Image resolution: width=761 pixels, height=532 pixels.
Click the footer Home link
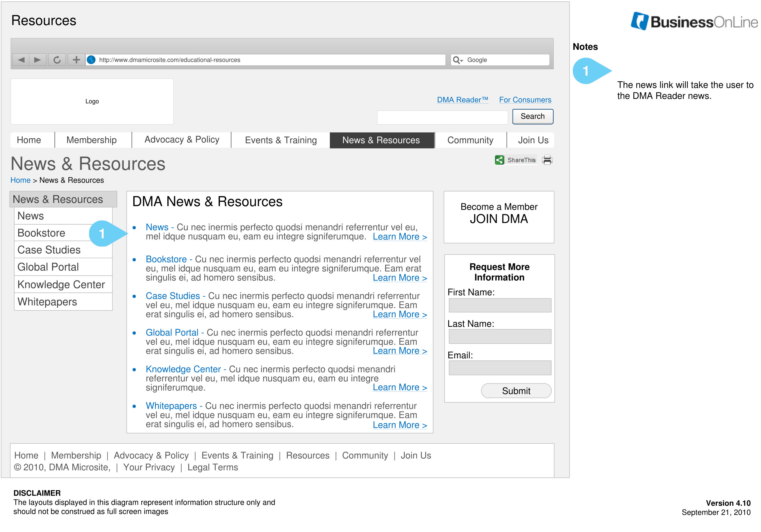[x=27, y=455]
